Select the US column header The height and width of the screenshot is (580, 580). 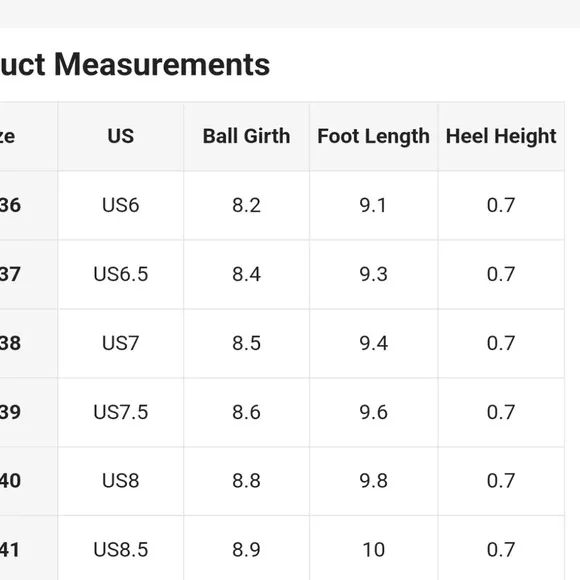click(x=121, y=136)
